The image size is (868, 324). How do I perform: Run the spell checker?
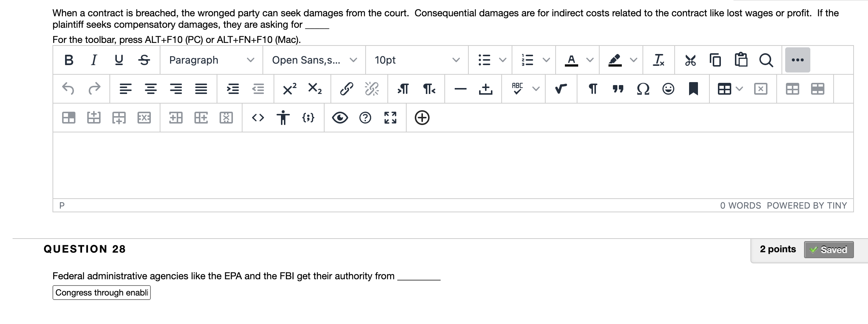(x=518, y=89)
